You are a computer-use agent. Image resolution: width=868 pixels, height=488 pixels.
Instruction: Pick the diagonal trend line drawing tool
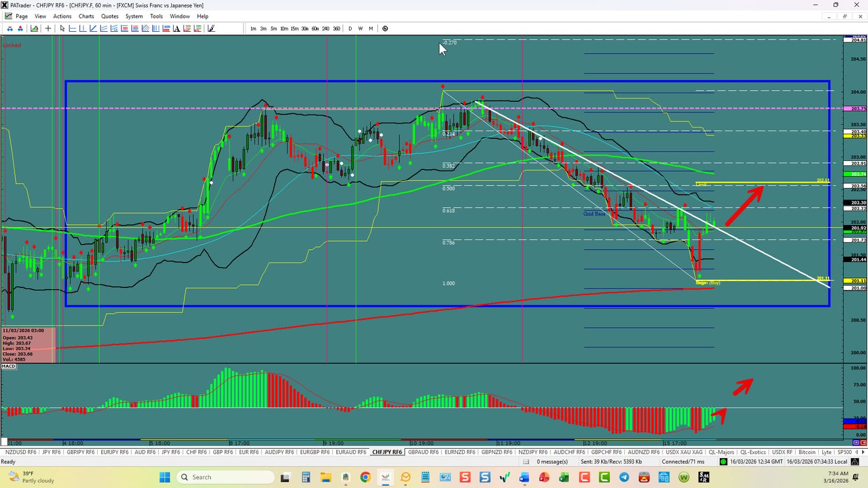tap(93, 28)
